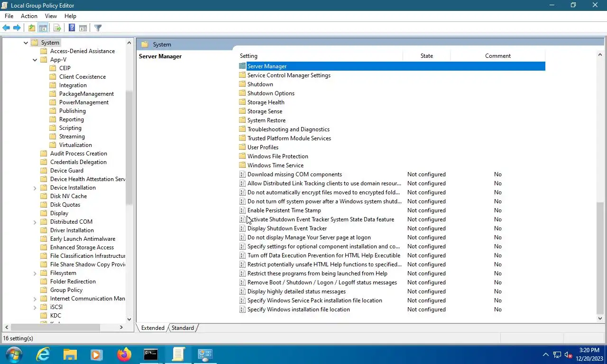607x364 pixels.
Task: Click the System folder icon in the header bar
Action: [145, 45]
